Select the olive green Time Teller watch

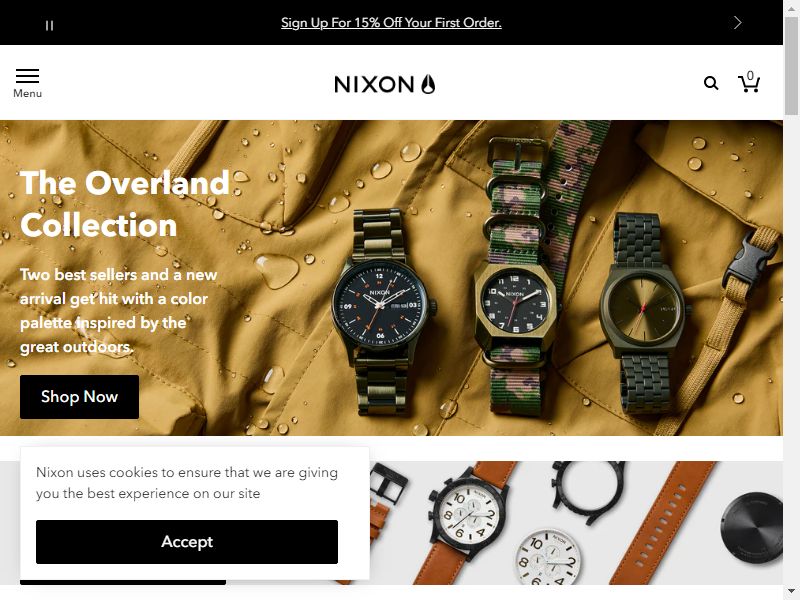coord(644,312)
